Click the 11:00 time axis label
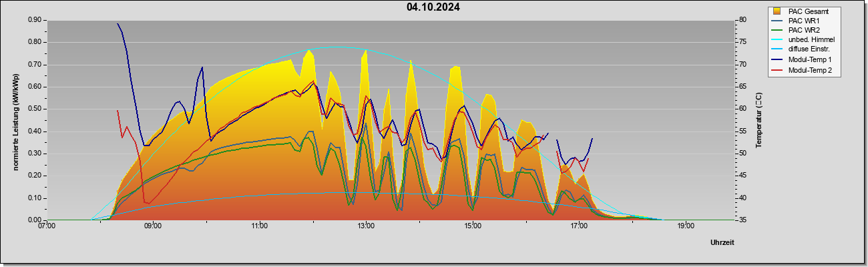 (x=260, y=226)
